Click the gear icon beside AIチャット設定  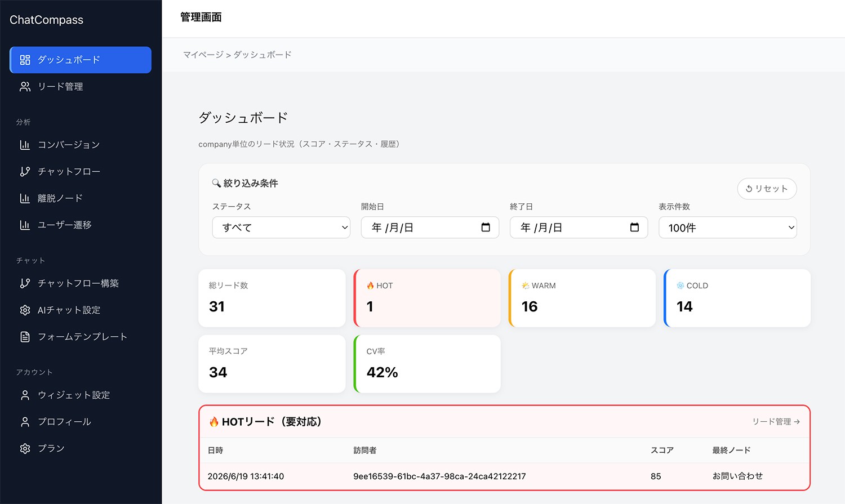click(x=25, y=310)
